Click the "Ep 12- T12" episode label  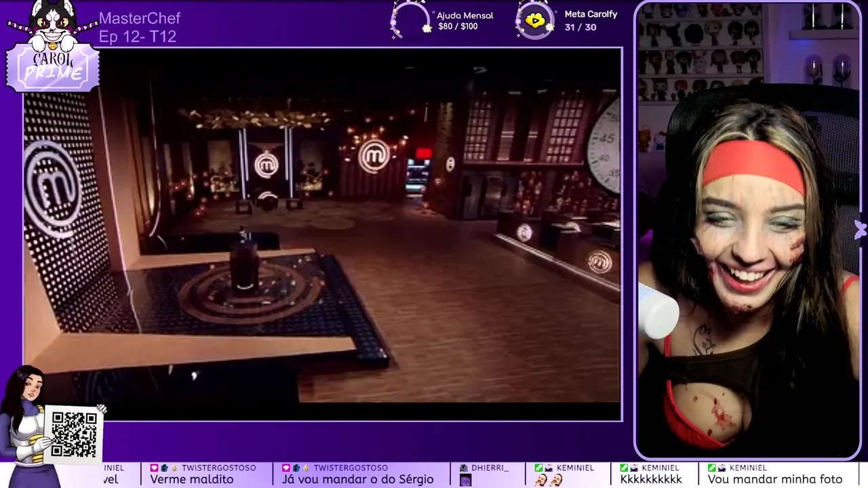[x=138, y=37]
